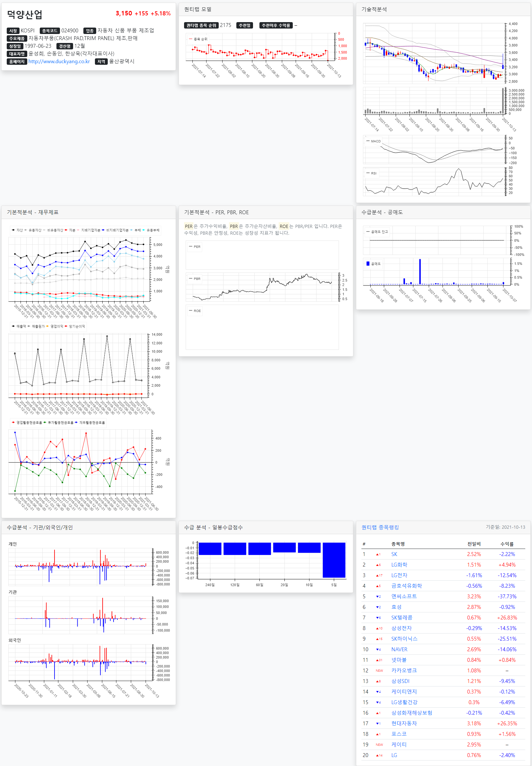
Task: Click the blue 공매도 legend swatch
Action: coord(368,263)
